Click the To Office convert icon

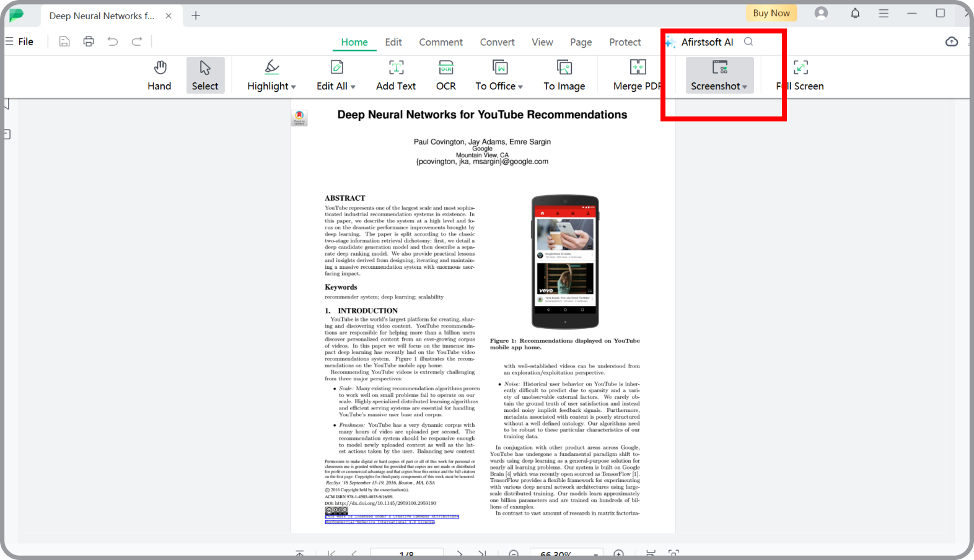pos(500,67)
